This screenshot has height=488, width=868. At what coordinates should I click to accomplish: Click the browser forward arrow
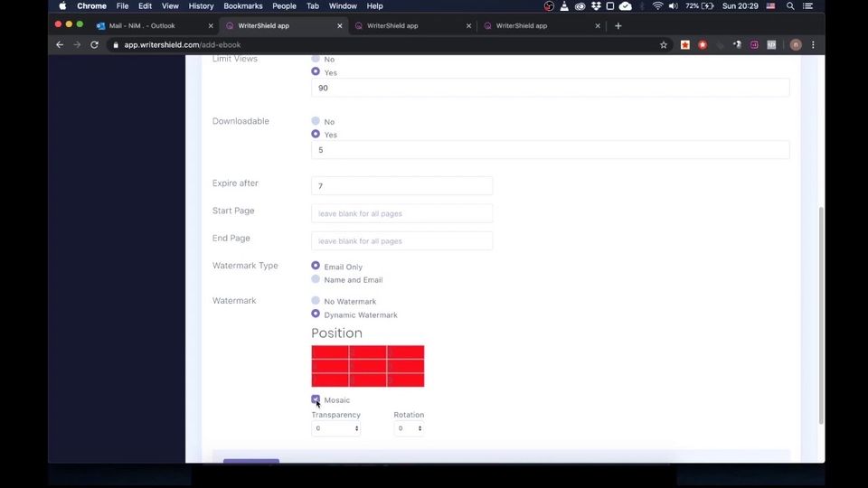[77, 45]
